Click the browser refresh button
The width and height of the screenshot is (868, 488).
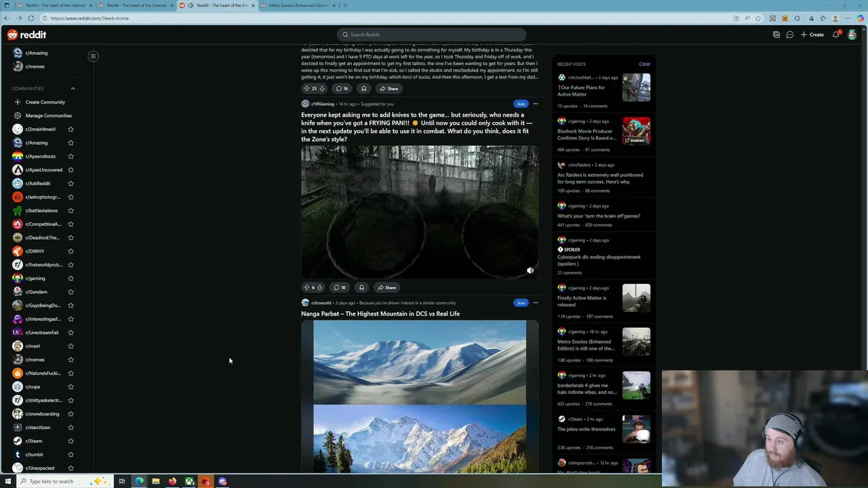pyautogui.click(x=31, y=18)
